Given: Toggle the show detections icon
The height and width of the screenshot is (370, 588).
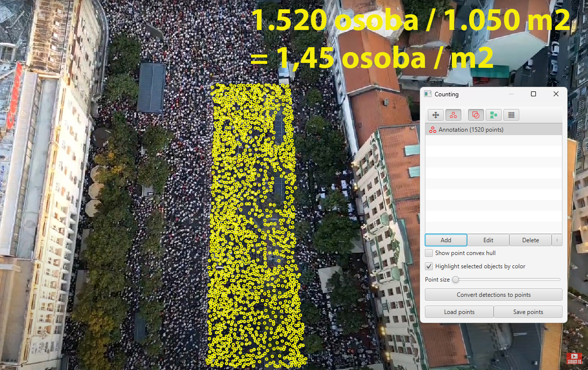Looking at the screenshot, I should pos(493,115).
